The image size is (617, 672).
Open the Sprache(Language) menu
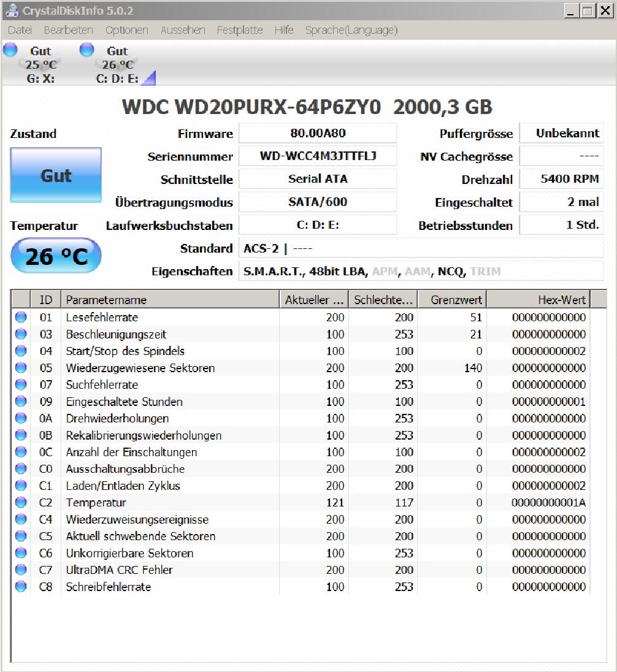click(x=351, y=30)
